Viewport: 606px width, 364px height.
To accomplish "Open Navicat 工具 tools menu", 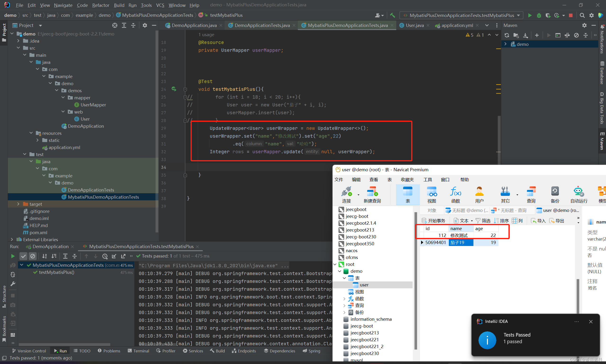I will 427,180.
